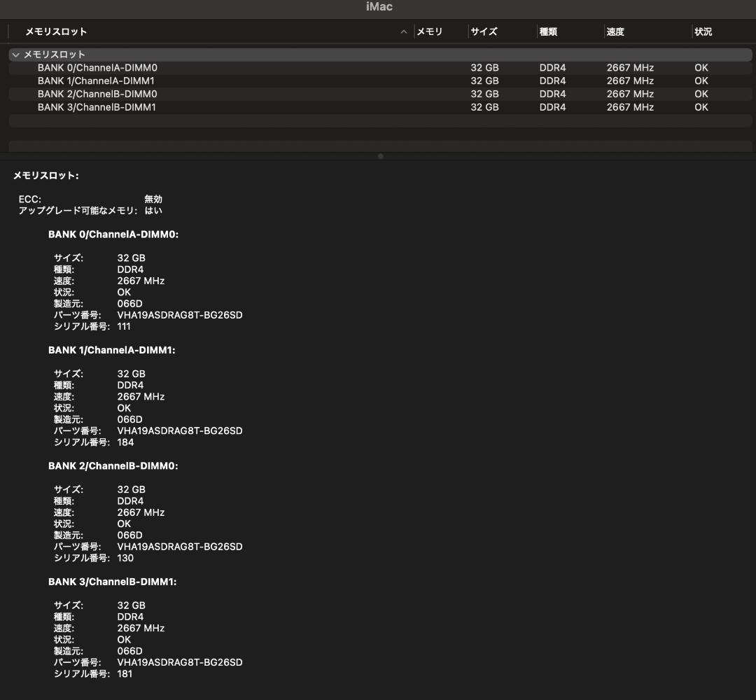This screenshot has height=700, width=756.
Task: Click the ECC 無効 value in details
Action: click(153, 199)
